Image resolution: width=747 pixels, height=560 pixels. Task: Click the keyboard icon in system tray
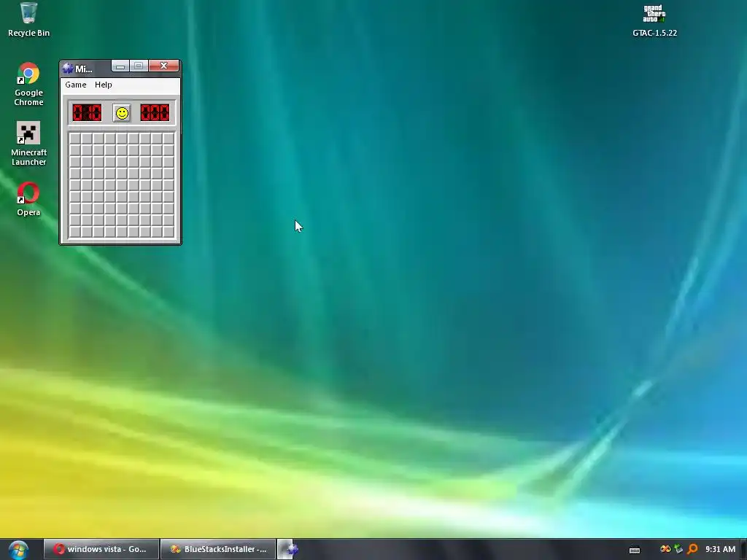(x=635, y=550)
